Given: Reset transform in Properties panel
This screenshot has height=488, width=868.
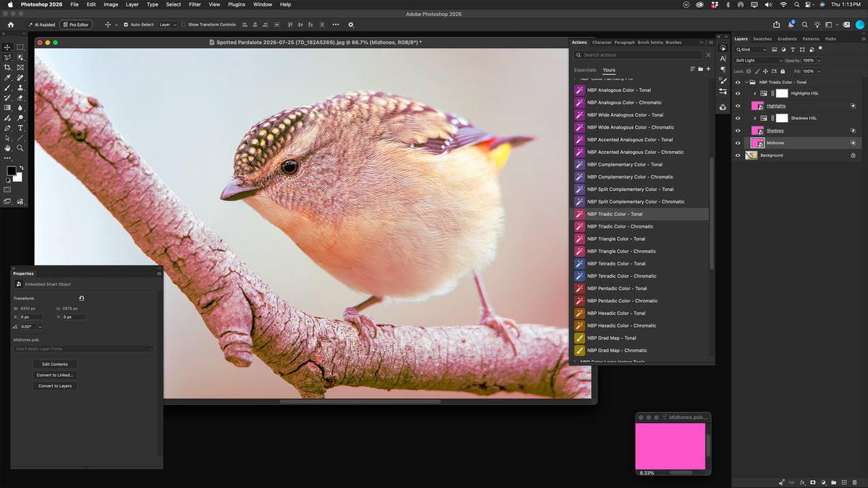Looking at the screenshot, I should tap(81, 298).
